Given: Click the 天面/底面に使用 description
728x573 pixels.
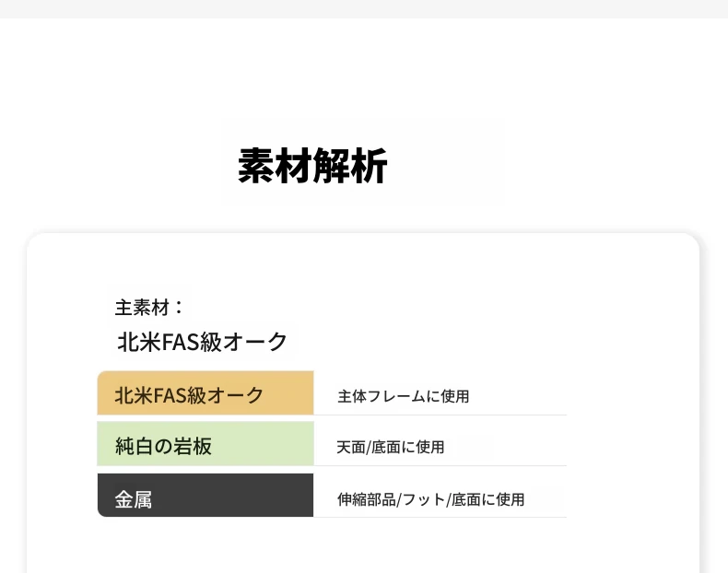Looking at the screenshot, I should [x=391, y=448].
